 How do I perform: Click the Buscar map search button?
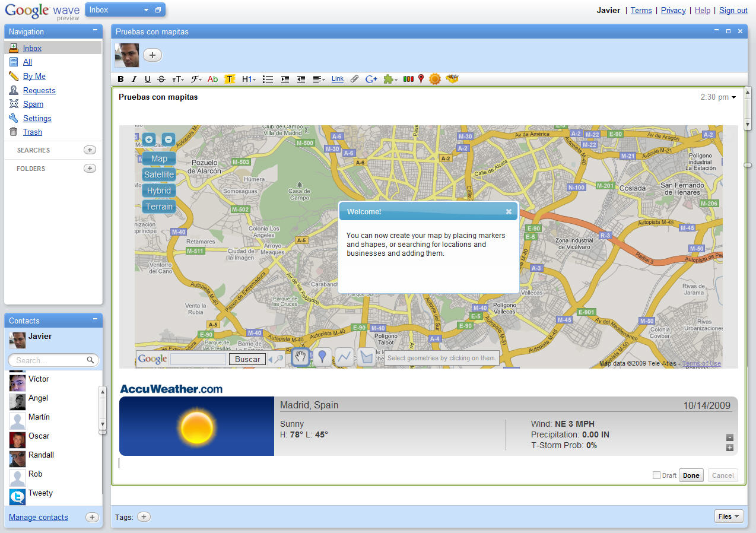click(x=247, y=359)
